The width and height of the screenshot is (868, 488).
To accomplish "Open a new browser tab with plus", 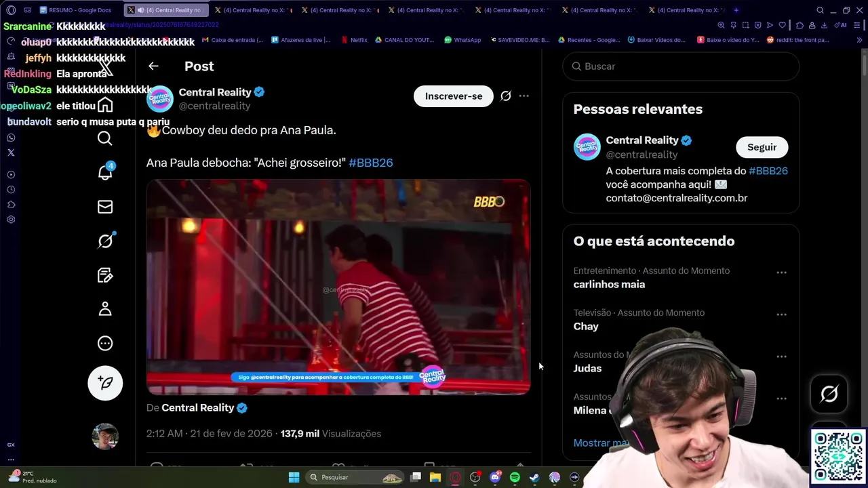I will [x=736, y=10].
